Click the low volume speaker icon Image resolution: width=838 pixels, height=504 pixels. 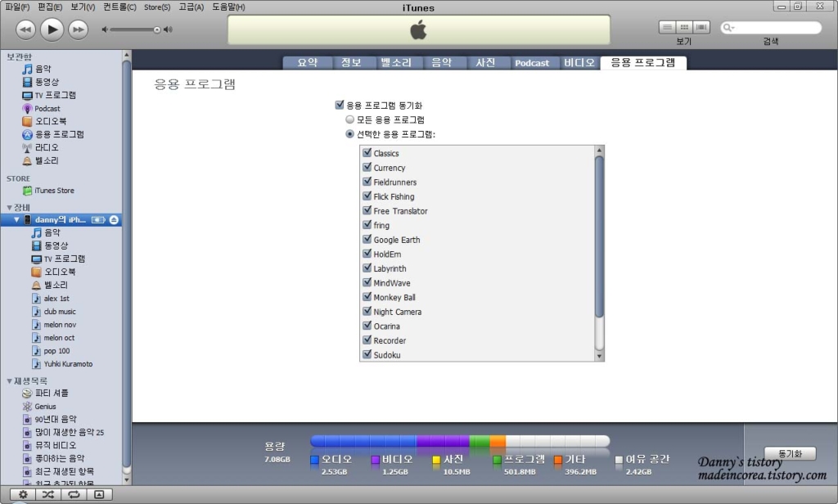[x=105, y=29]
